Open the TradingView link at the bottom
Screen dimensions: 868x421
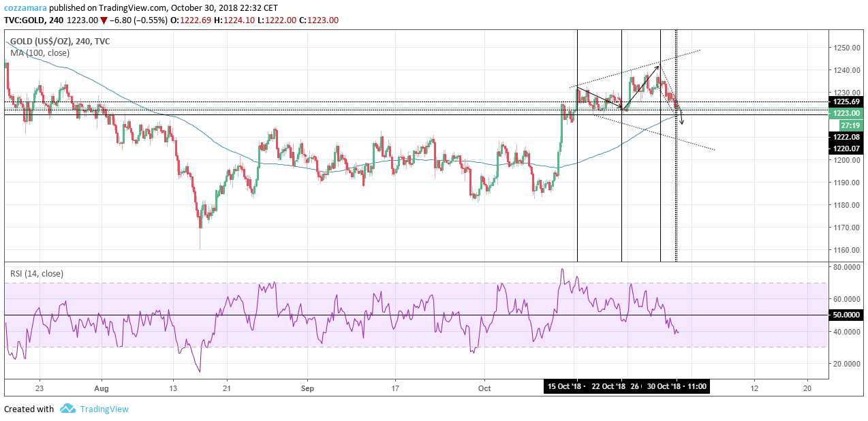[x=104, y=409]
